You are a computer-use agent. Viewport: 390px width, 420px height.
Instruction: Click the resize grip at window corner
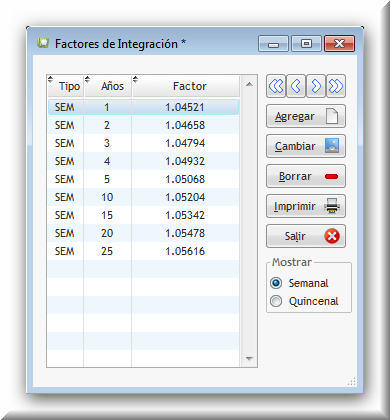tap(352, 381)
